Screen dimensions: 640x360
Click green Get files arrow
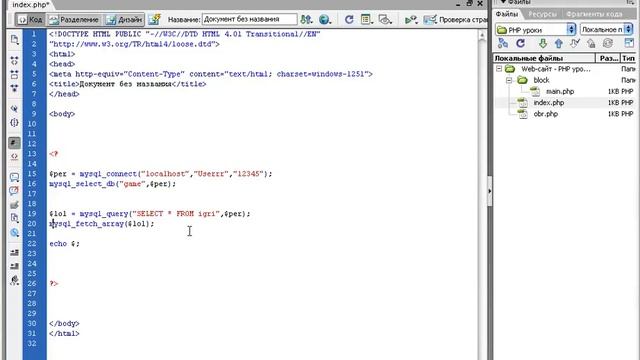point(542,43)
